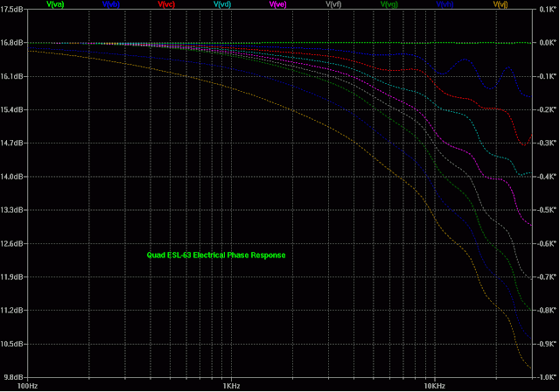Click the 14.7dB left axis label
560x392 pixels.
pos(11,143)
